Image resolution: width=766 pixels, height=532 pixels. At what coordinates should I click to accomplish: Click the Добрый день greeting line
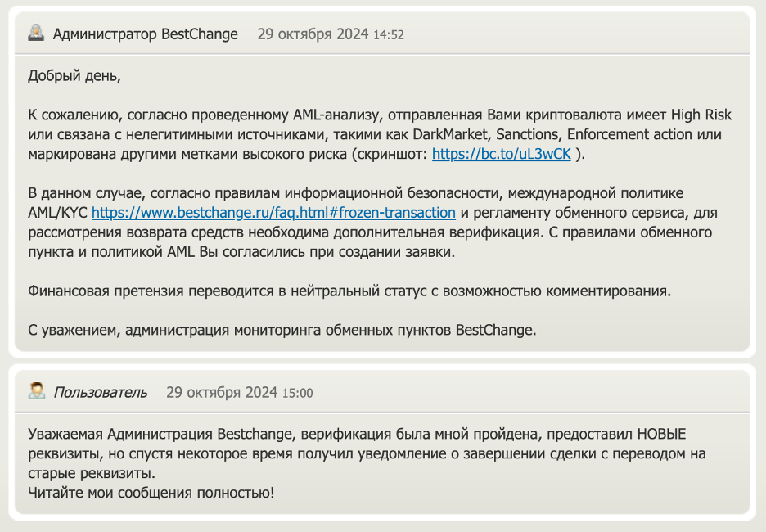coord(74,76)
